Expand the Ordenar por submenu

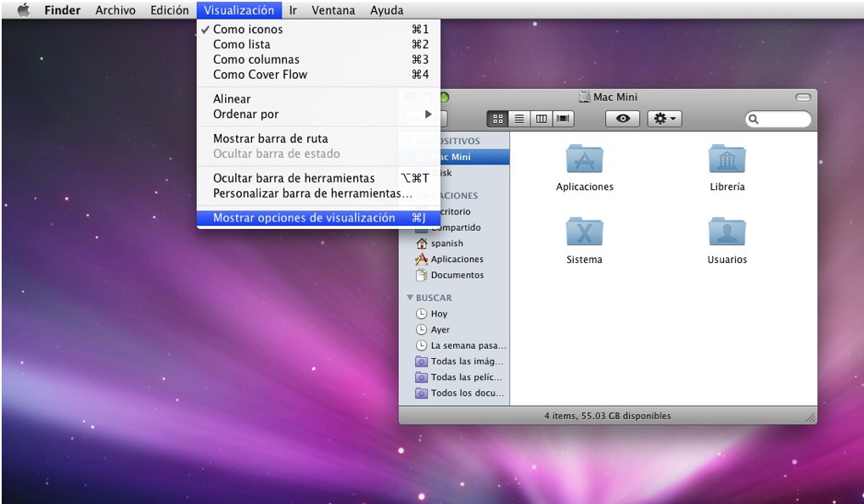pos(318,114)
